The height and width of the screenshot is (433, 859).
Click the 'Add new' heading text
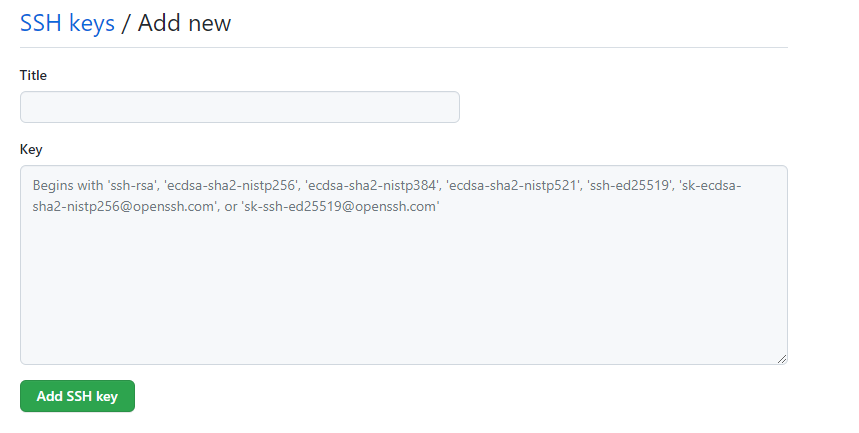click(x=184, y=23)
